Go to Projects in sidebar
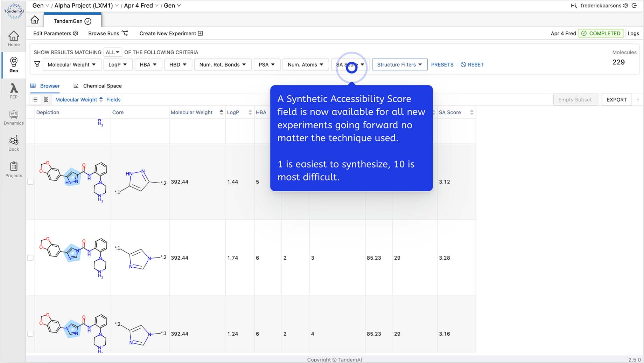 [x=14, y=170]
